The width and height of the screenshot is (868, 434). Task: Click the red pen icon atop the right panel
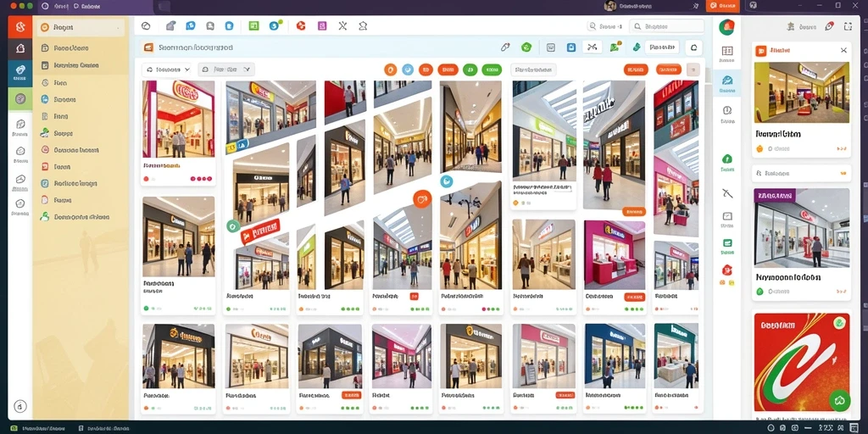(x=829, y=26)
